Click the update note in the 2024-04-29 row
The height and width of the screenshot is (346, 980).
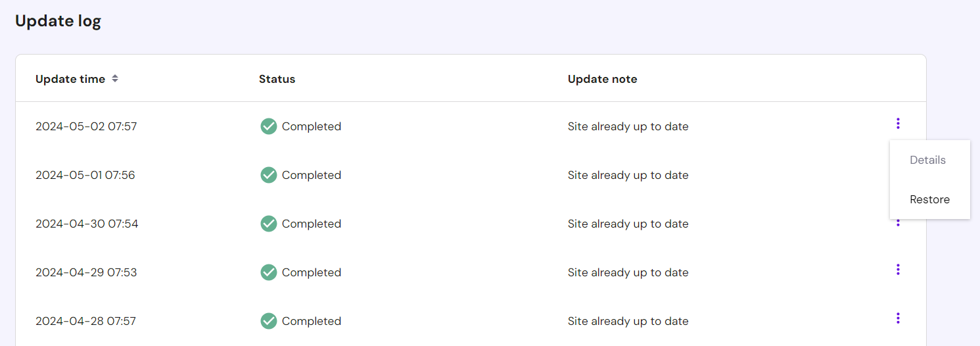628,272
